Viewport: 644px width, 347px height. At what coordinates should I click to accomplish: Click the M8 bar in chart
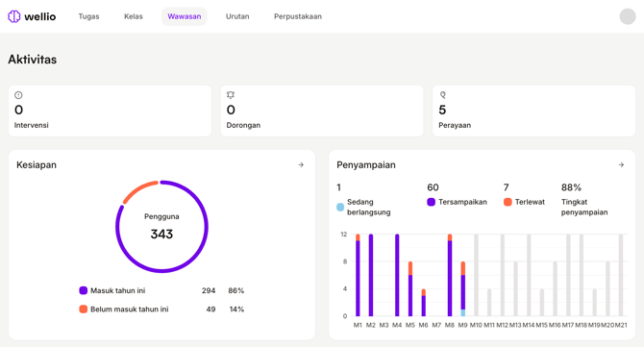click(450, 275)
